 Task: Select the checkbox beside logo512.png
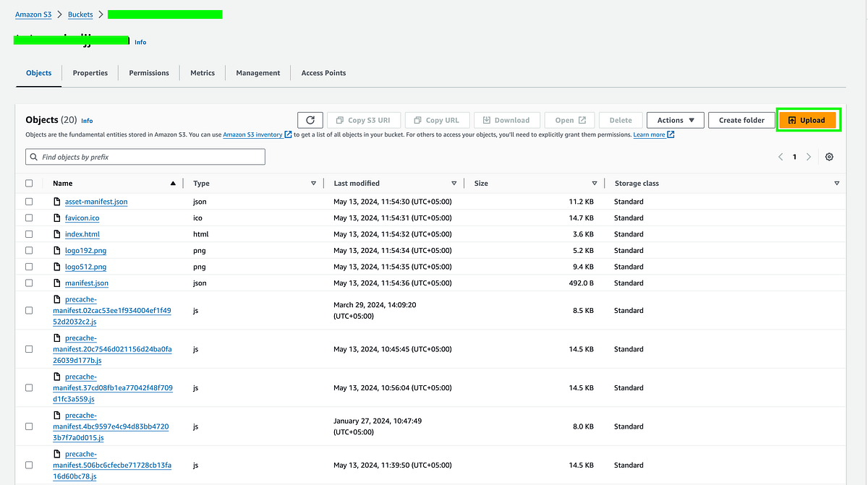29,266
